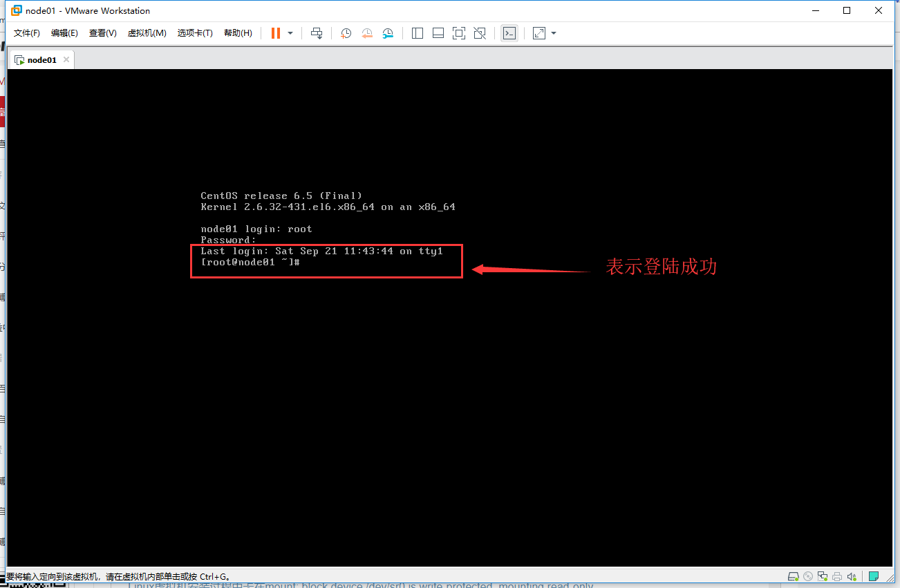This screenshot has width=900, height=588.
Task: Pause the virtual machine with the orange button
Action: (x=276, y=33)
